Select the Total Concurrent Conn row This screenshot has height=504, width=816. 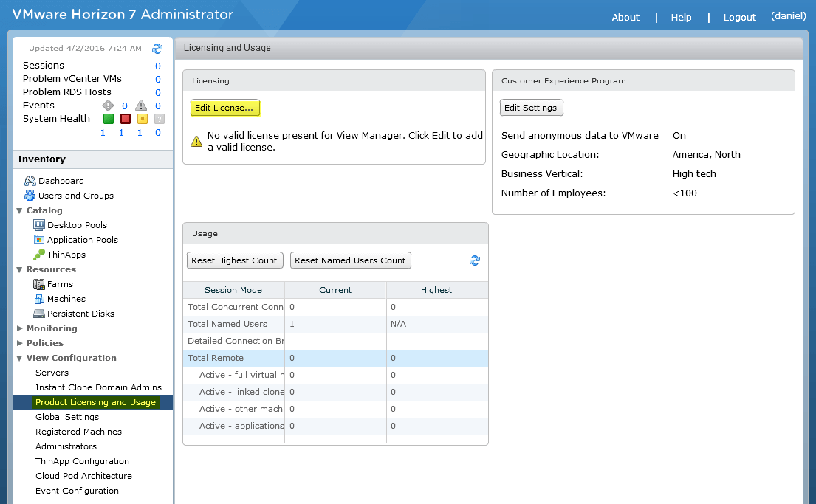pyautogui.click(x=336, y=307)
